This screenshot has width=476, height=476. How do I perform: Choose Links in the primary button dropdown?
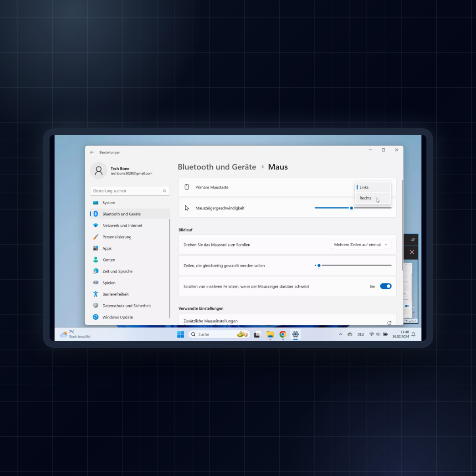click(373, 187)
